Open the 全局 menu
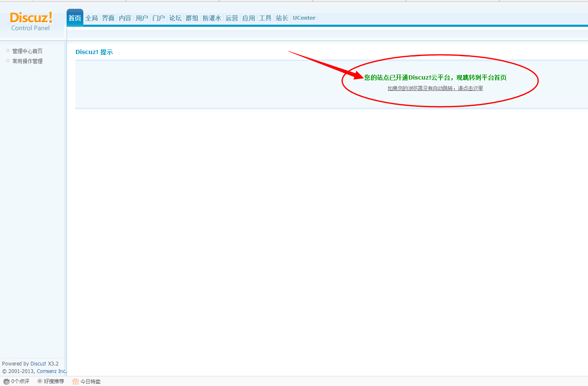Screen dimensions: 588x386 [92, 18]
